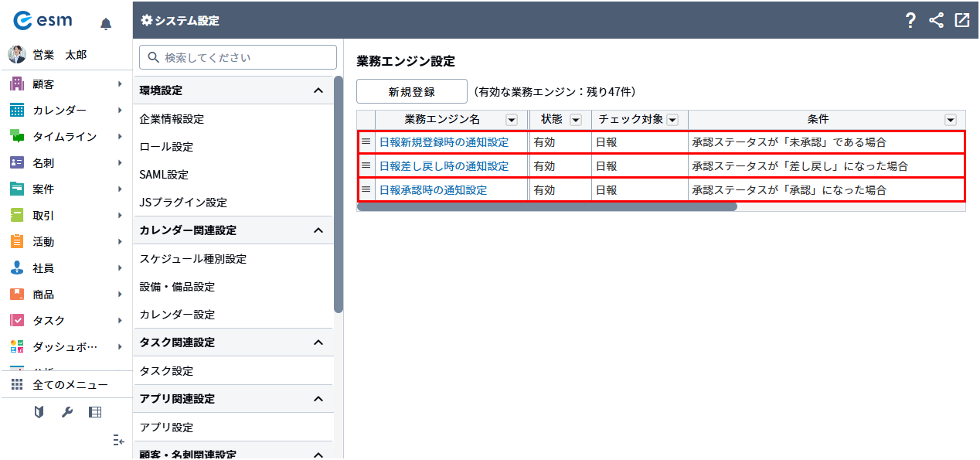The image size is (980, 460).
Task: Collapse the カレンダー関連設定 section
Action: coord(318,230)
